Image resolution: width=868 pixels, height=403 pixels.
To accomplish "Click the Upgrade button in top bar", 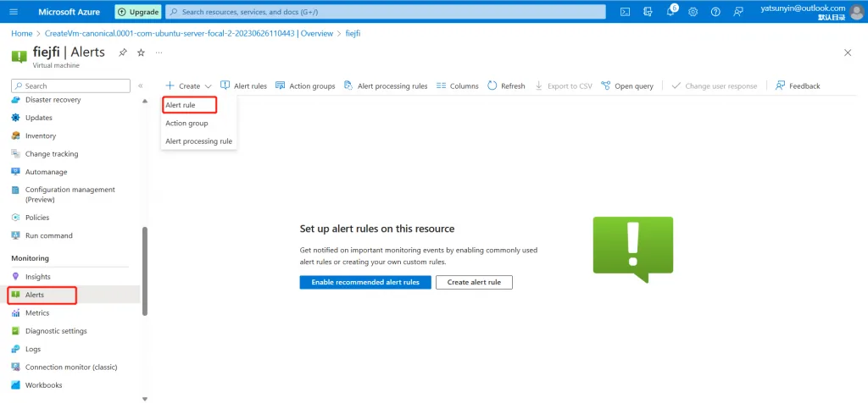I will tap(138, 12).
